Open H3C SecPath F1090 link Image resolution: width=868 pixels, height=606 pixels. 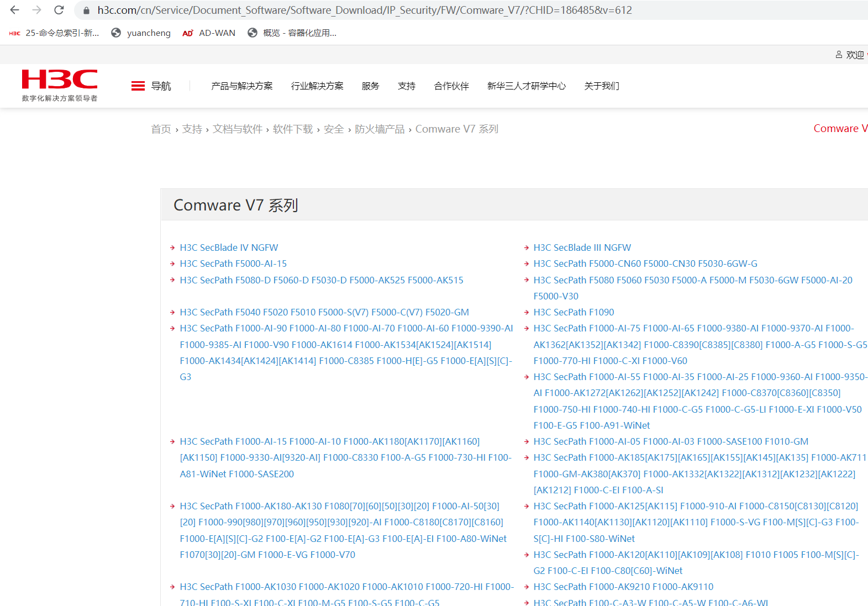[x=574, y=312]
